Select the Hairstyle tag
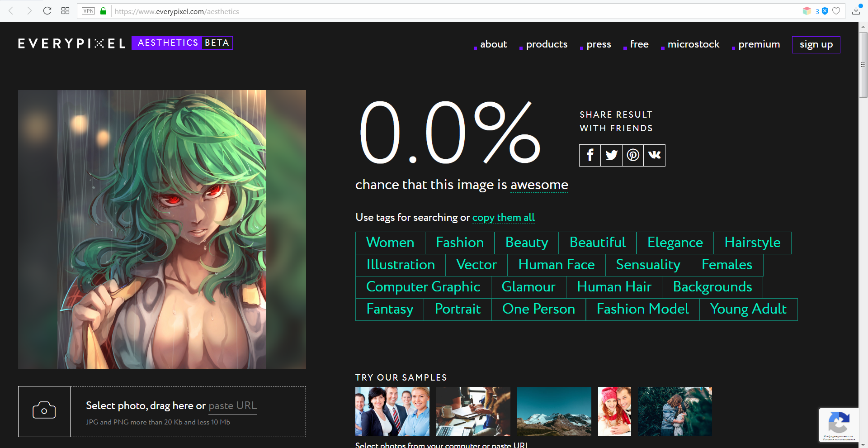Image resolution: width=868 pixels, height=448 pixels. pyautogui.click(x=752, y=243)
